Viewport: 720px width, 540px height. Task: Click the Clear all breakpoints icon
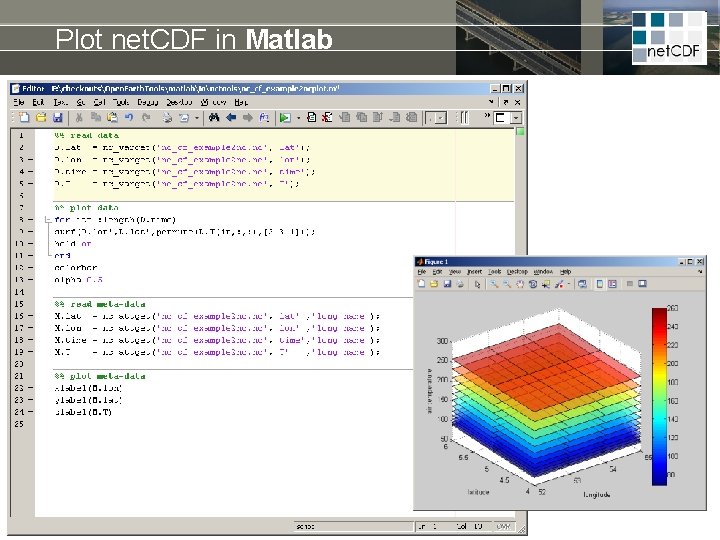point(327,118)
